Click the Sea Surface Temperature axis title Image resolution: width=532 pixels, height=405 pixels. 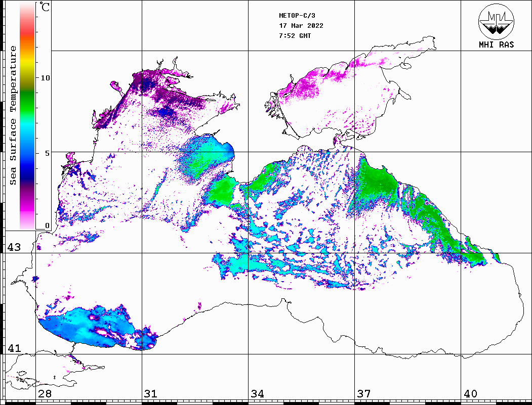tap(13, 115)
